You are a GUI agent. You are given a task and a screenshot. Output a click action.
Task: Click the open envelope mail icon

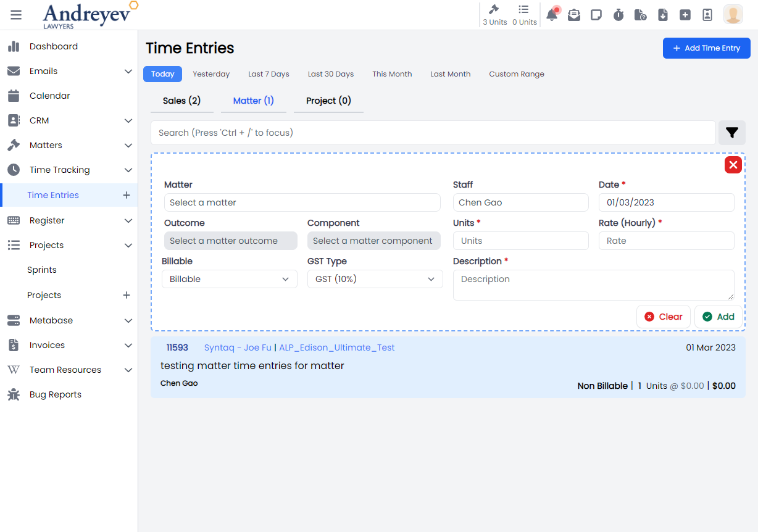(x=574, y=15)
